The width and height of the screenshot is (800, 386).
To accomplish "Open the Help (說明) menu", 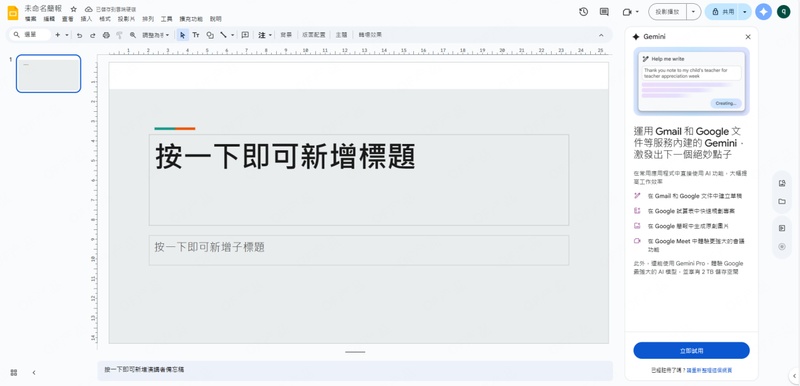I will (215, 19).
